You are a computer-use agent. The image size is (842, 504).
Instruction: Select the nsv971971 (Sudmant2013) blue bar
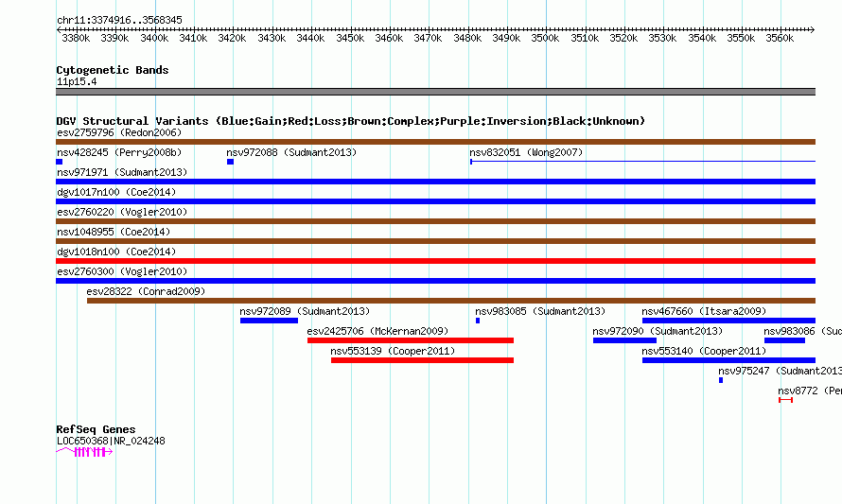click(x=435, y=182)
